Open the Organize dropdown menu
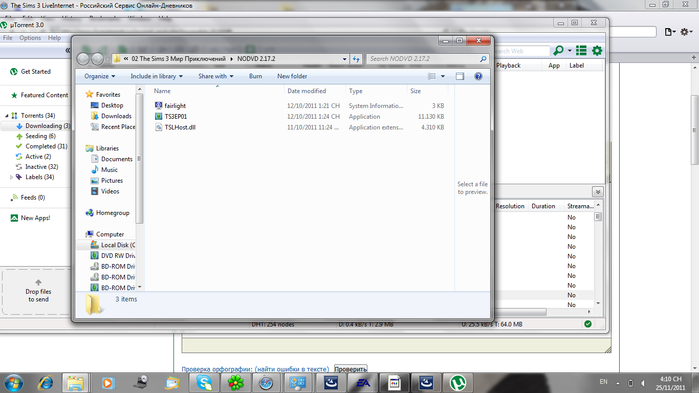 pyautogui.click(x=99, y=76)
